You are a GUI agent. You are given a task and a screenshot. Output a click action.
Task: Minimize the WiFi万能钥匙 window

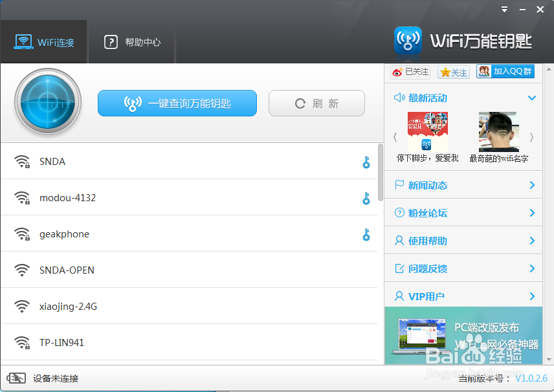(522, 10)
